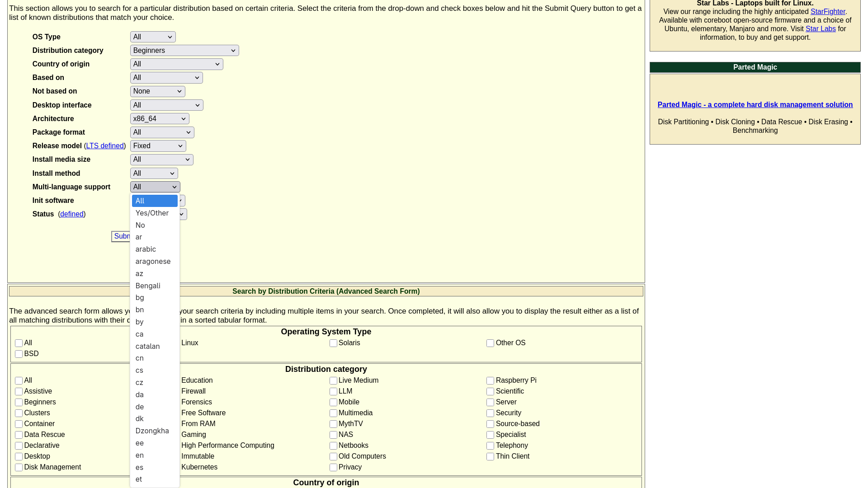The width and height of the screenshot is (868, 488).
Task: Follow the StarFighter link in the sidebar
Action: pyautogui.click(x=828, y=11)
